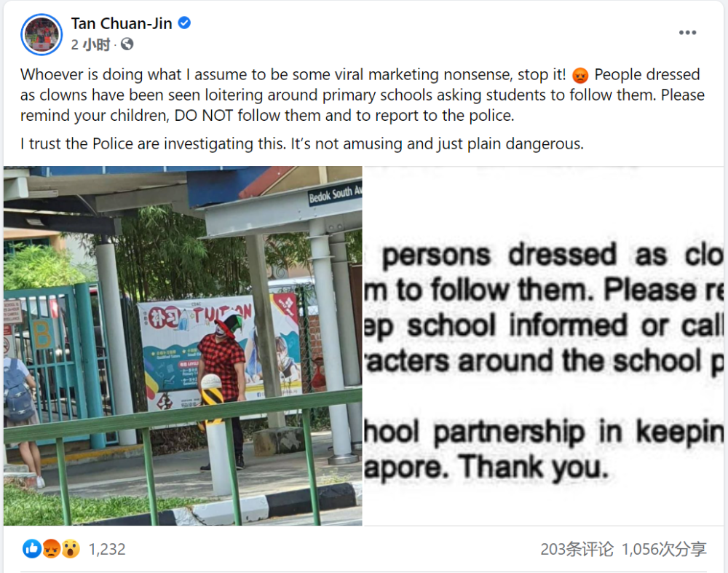Click the Bedok South Ave sign in photo
The height and width of the screenshot is (573, 728).
(335, 194)
